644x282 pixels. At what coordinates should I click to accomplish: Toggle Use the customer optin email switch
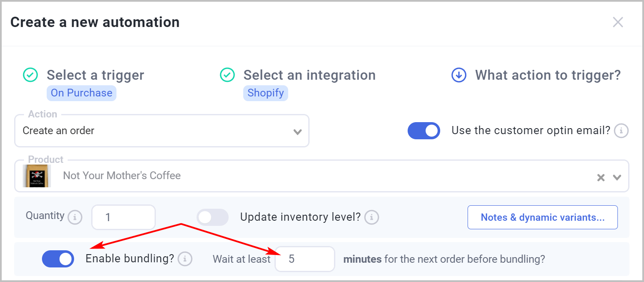pyautogui.click(x=424, y=131)
